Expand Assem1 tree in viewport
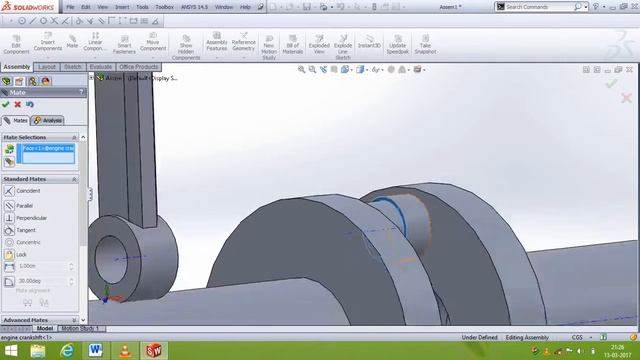 pyautogui.click(x=91, y=78)
